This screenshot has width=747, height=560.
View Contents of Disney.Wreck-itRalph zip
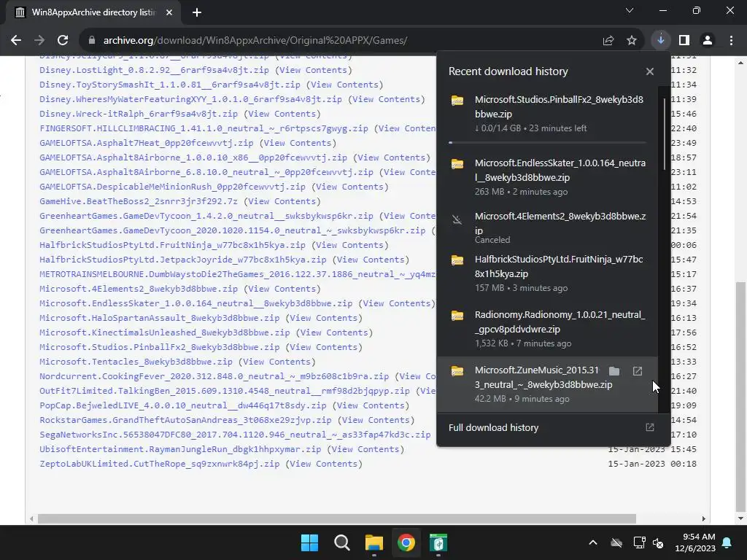(282, 114)
